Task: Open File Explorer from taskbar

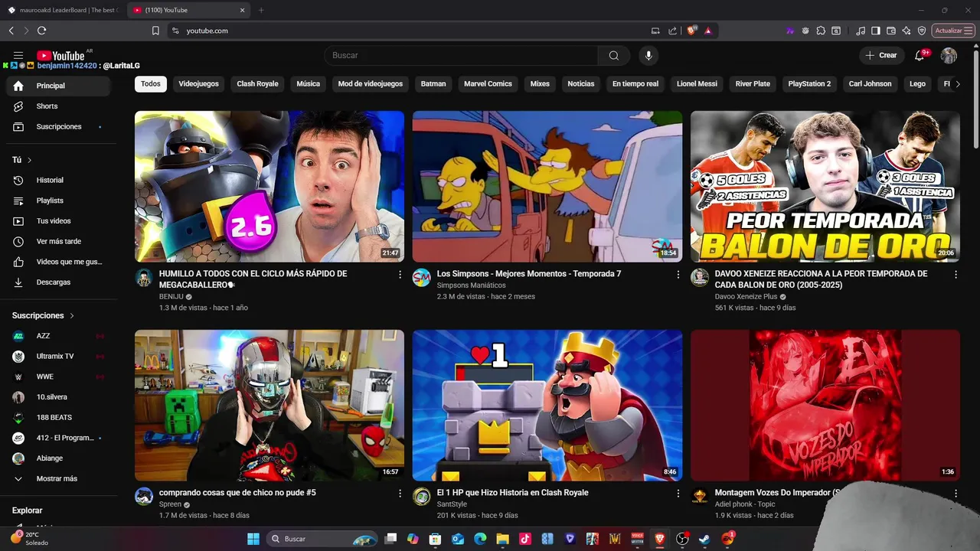Action: tap(502, 539)
